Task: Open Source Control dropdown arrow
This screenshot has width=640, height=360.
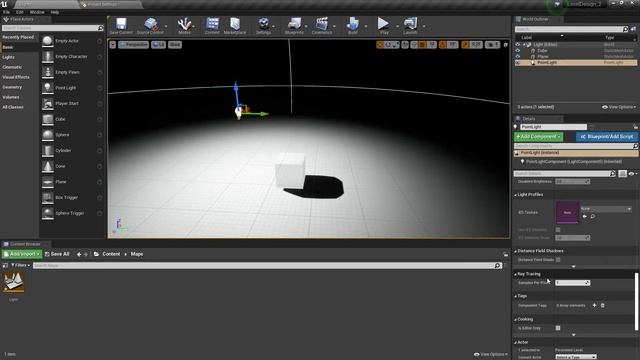Action: [166, 27]
